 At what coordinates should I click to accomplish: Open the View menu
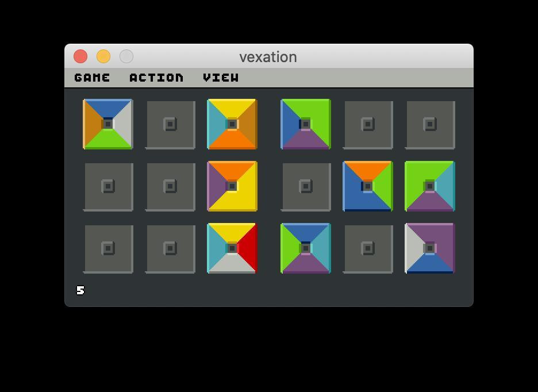click(x=221, y=78)
